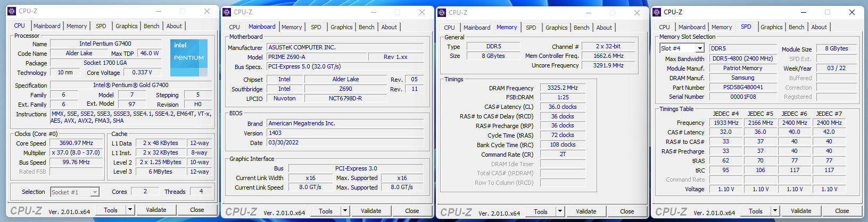Switch to SPD tab in first CPU window

click(x=101, y=26)
